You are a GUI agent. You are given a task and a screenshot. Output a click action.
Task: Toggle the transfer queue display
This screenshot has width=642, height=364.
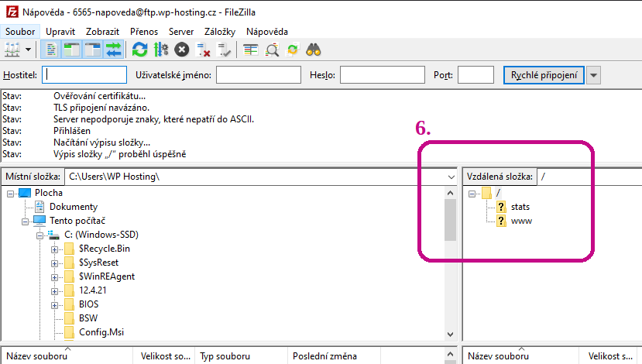(x=114, y=50)
